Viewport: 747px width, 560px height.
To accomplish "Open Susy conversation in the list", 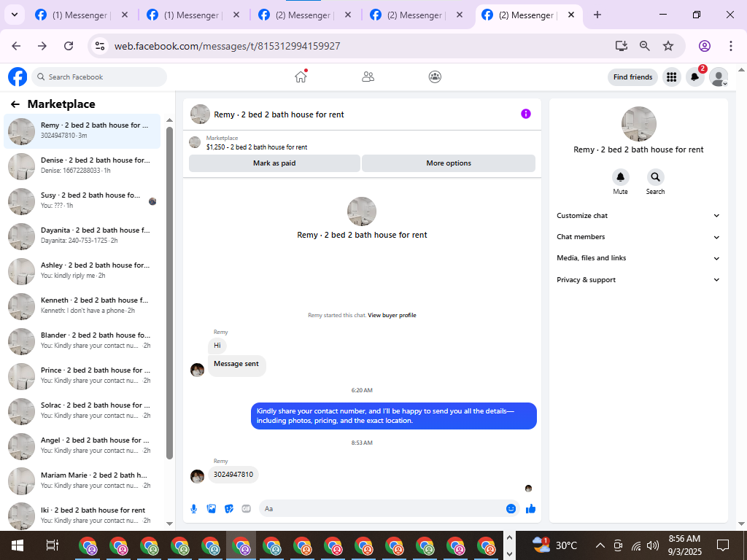I will (82, 201).
